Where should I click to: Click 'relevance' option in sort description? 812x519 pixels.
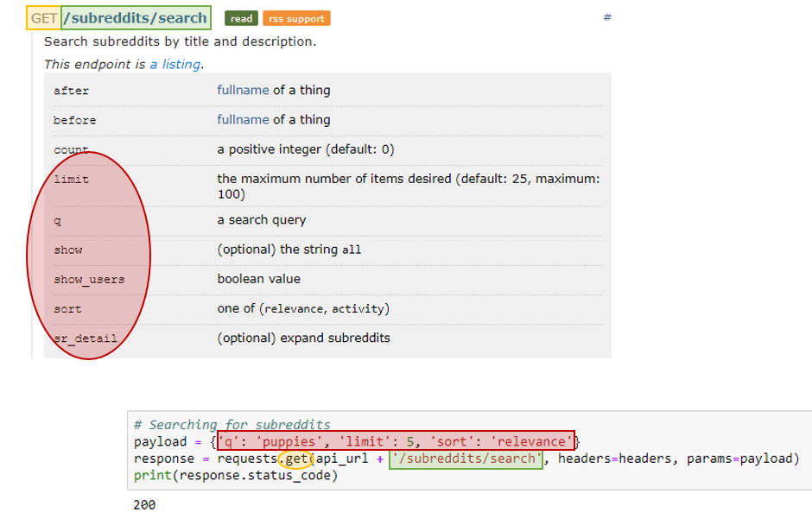[x=294, y=309]
